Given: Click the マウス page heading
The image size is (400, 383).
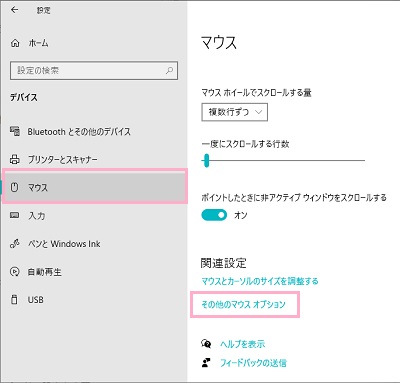Looking at the screenshot, I should (219, 43).
